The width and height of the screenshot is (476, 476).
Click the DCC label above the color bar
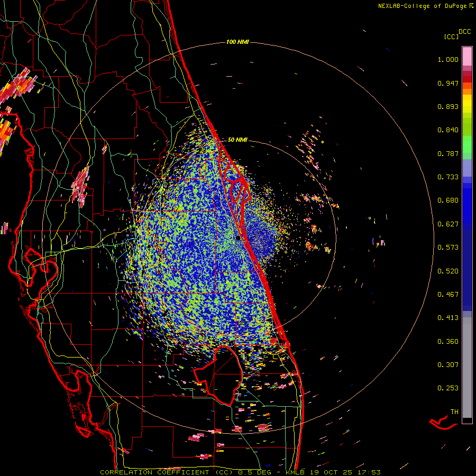pos(465,32)
